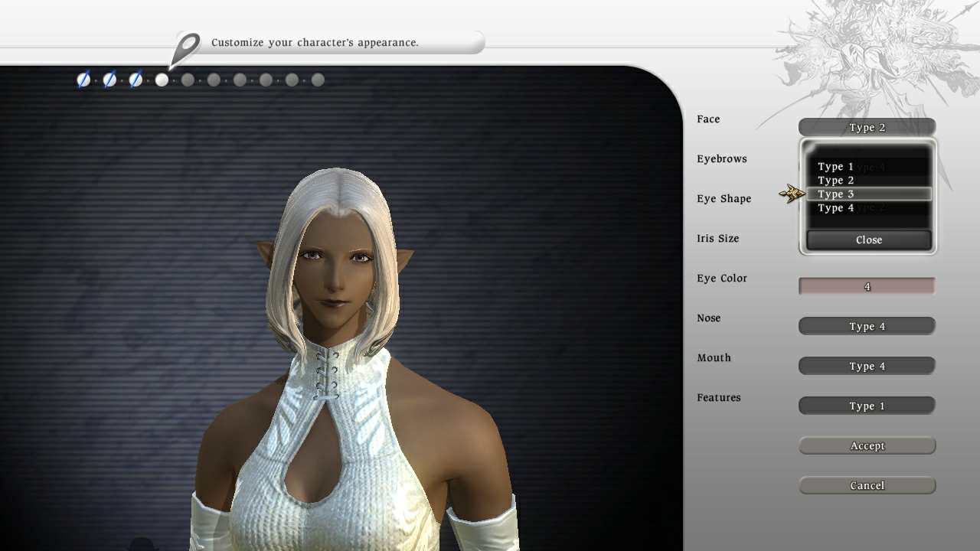Click the second-to-last step circle

point(292,80)
